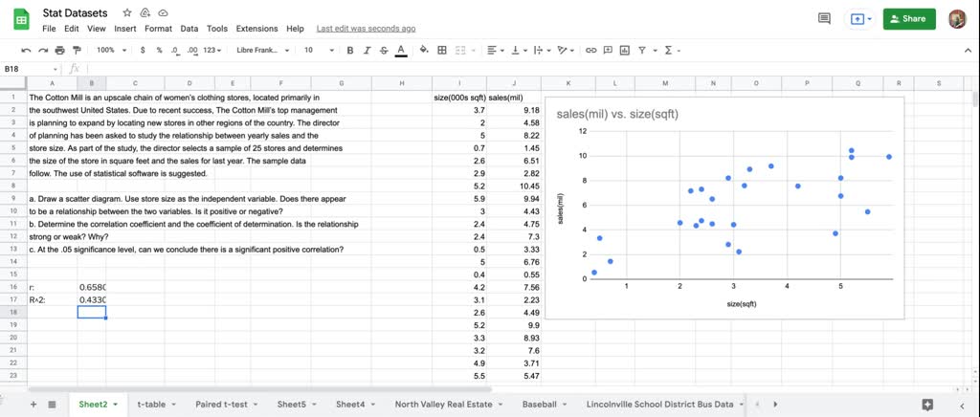Star this Stat Datasets document
The height and width of the screenshot is (417, 980).
127,13
